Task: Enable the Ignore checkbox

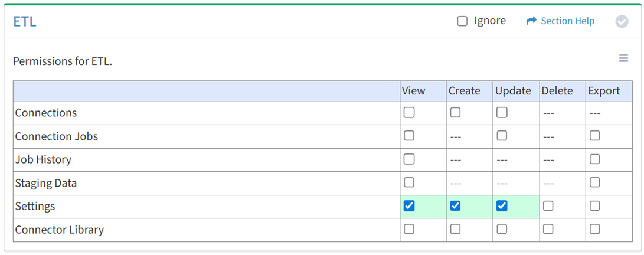Action: tap(462, 21)
